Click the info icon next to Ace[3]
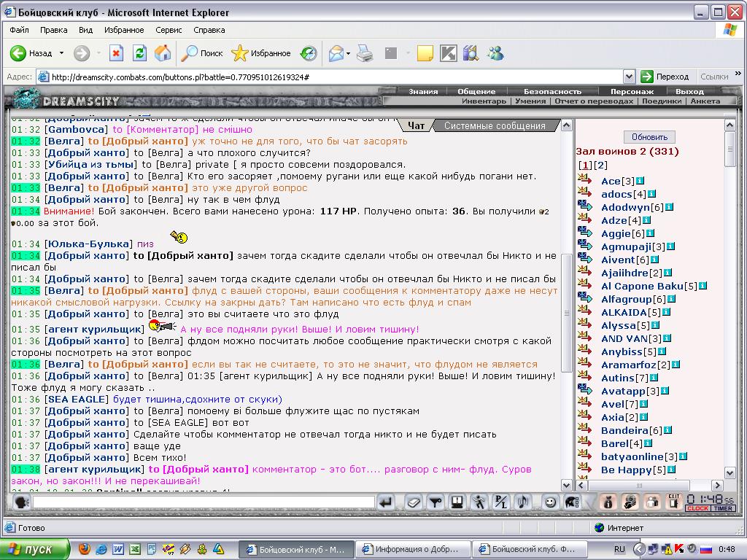The height and width of the screenshot is (560, 747). [x=640, y=181]
